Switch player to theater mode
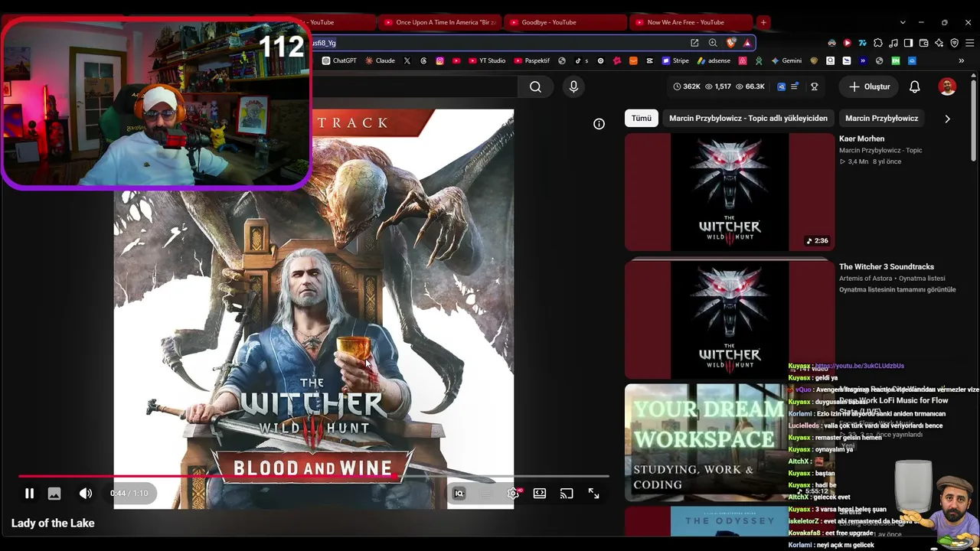The image size is (980, 551). pos(540,494)
